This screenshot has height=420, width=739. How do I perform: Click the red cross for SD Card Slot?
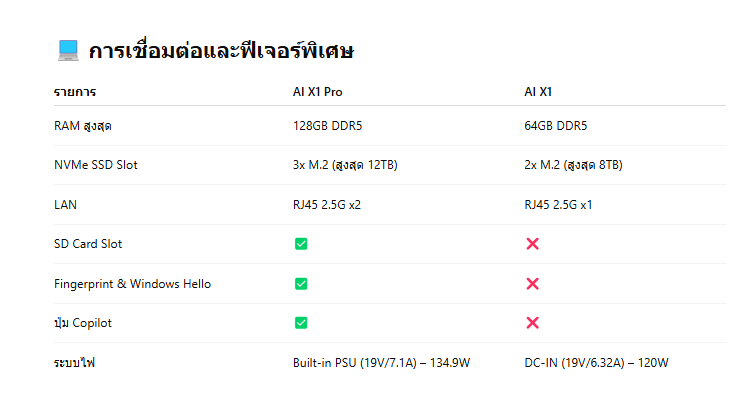[x=532, y=244]
